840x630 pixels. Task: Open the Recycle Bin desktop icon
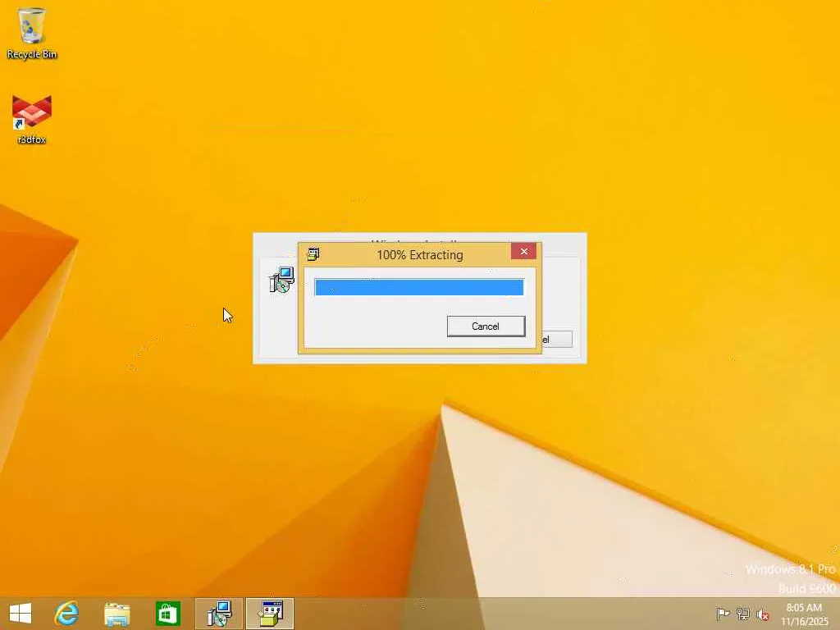click(x=32, y=32)
